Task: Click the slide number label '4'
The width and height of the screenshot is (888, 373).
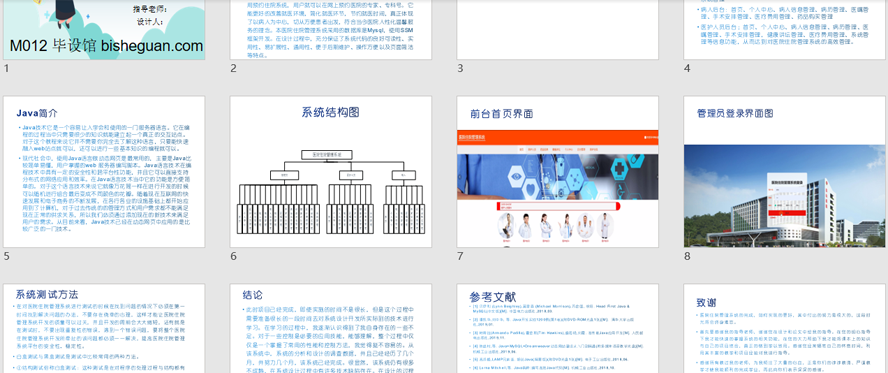Action: [x=687, y=68]
